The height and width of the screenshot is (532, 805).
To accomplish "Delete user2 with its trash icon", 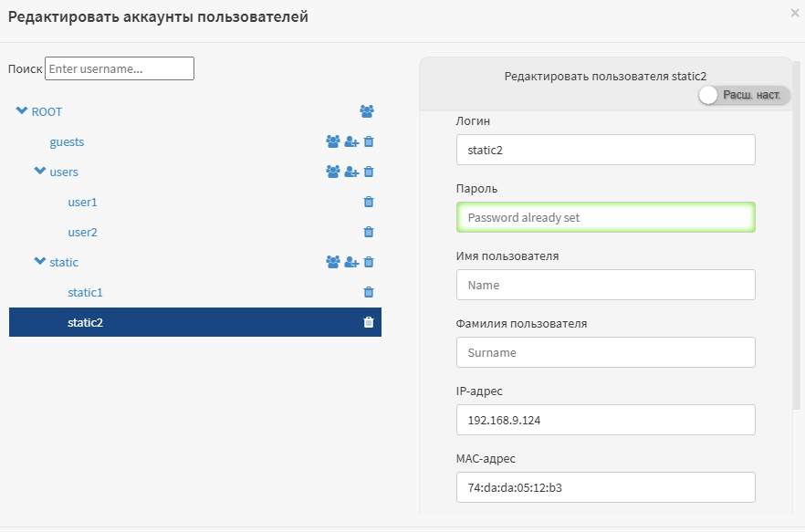I will (x=369, y=232).
